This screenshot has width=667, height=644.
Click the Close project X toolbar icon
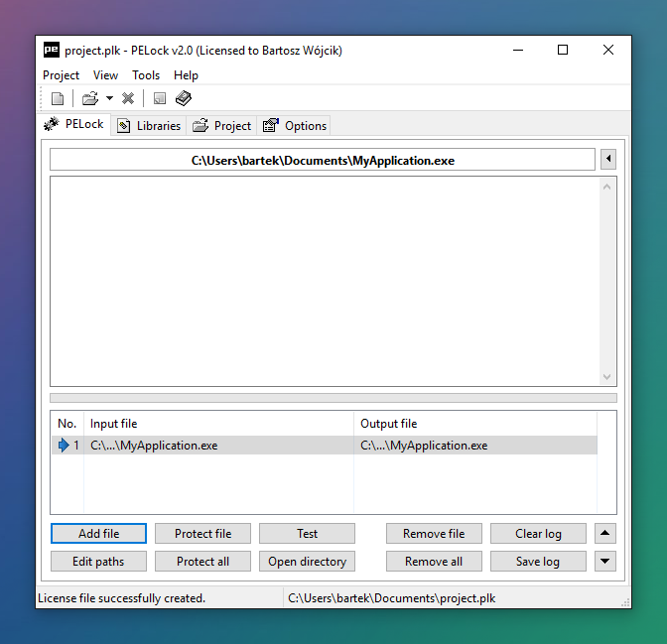coord(128,98)
